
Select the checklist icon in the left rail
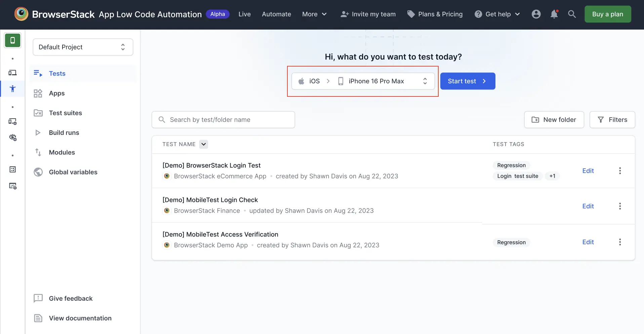[x=12, y=169]
